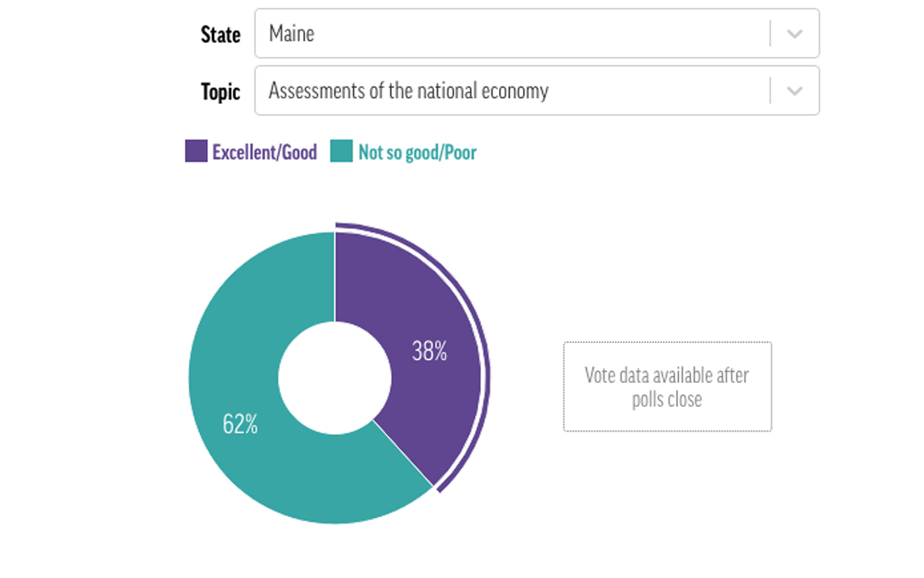The image size is (924, 578).
Task: Expand the Topic dropdown chevron arrow
Action: 795,91
